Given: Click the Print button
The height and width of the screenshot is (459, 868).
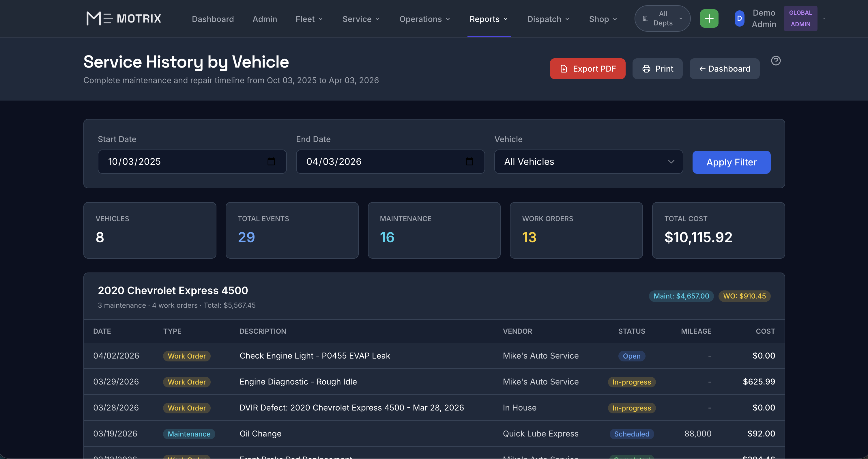Looking at the screenshot, I should (657, 69).
